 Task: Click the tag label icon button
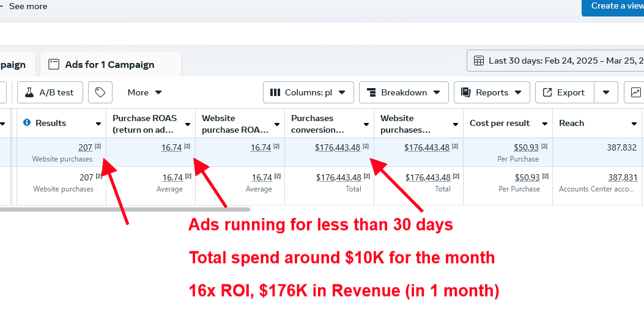(x=100, y=92)
